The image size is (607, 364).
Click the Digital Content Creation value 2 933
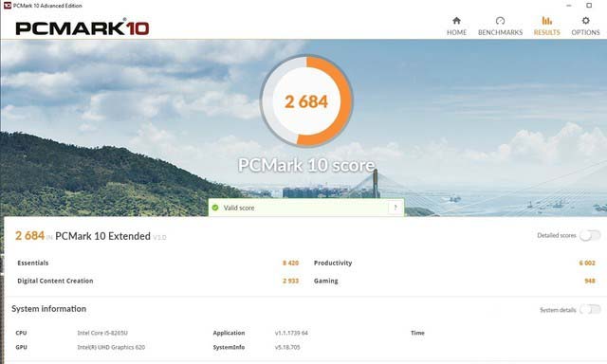point(290,281)
